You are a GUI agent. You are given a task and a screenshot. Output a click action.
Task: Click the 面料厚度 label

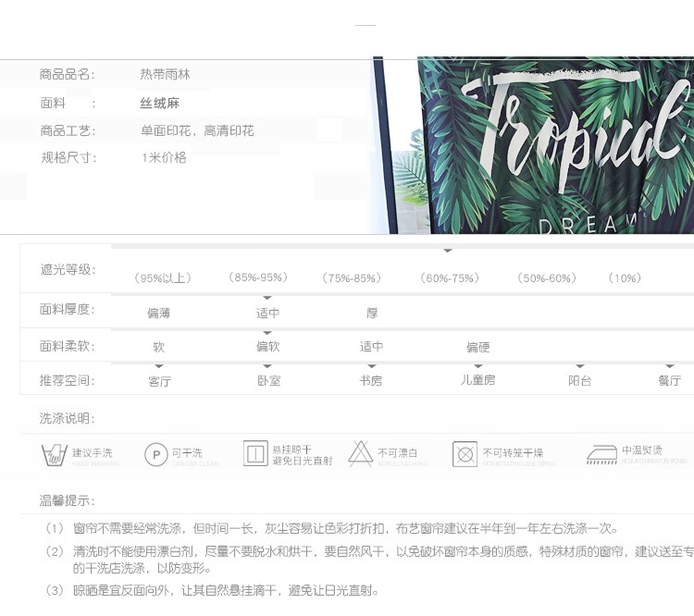(68, 309)
